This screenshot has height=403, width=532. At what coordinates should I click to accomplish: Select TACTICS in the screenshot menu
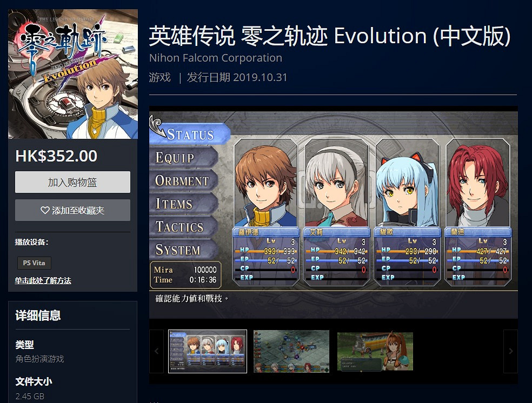(183, 226)
